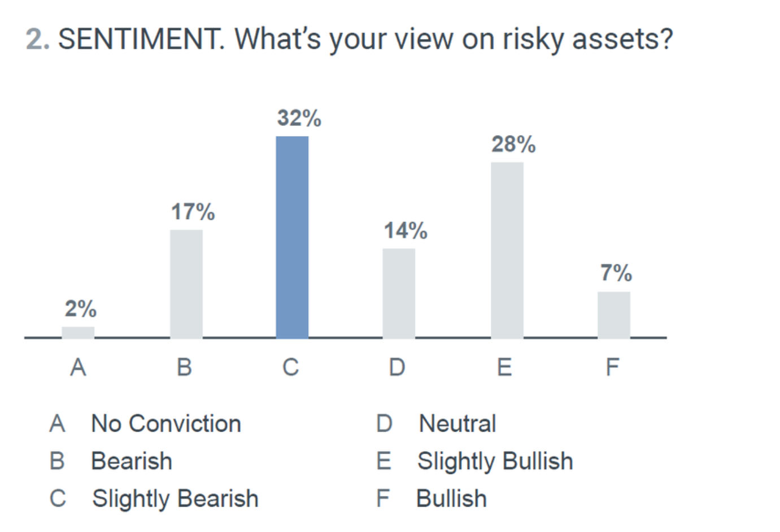780x532 pixels.
Task: Select the small No Conviction bar A
Action: 78,332
